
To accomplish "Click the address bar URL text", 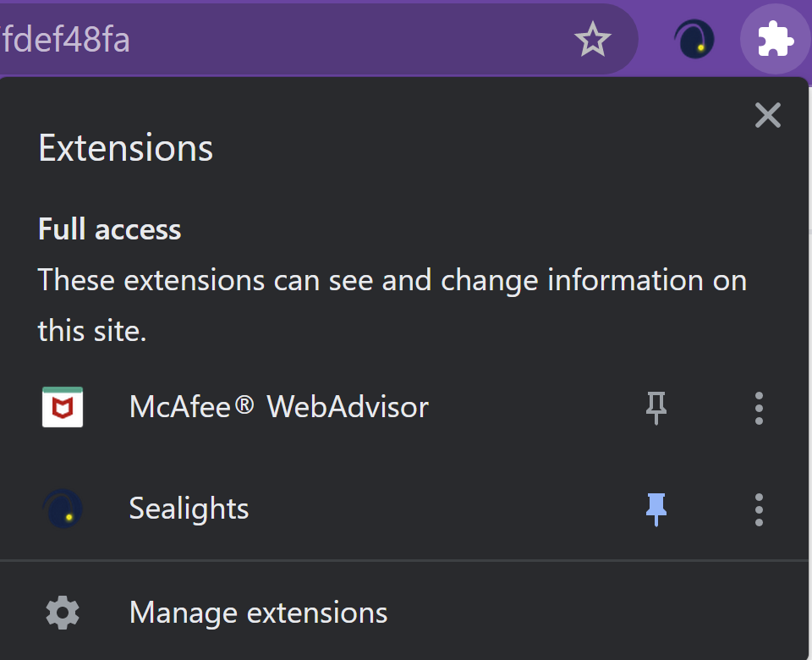I will (64, 40).
